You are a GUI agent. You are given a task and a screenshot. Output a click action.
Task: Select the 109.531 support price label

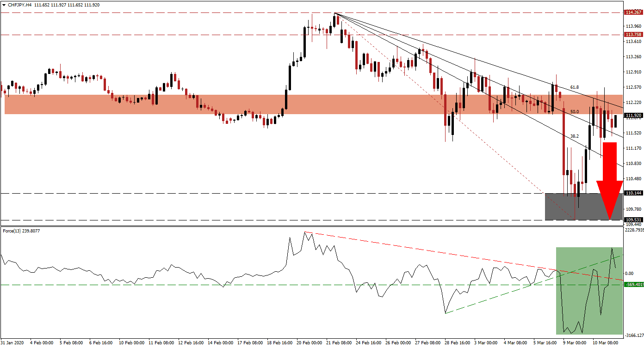coord(633,220)
